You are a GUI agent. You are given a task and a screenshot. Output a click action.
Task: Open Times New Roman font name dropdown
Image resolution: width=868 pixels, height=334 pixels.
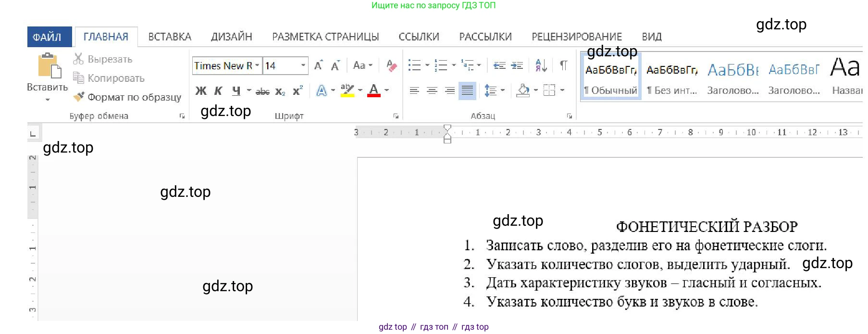257,65
